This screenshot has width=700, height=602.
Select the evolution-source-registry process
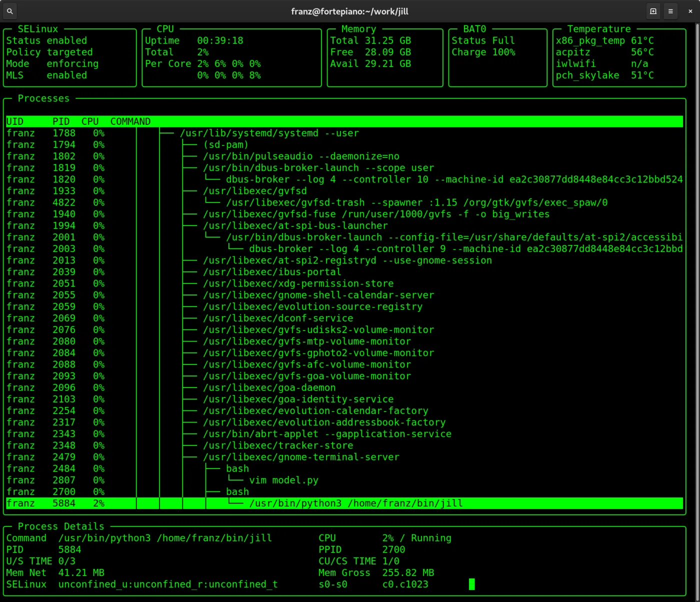[x=344, y=306]
